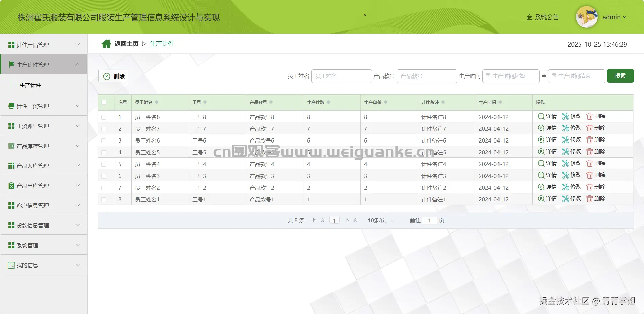This screenshot has width=644, height=314.
Task: Click the admin user avatar
Action: 586,17
